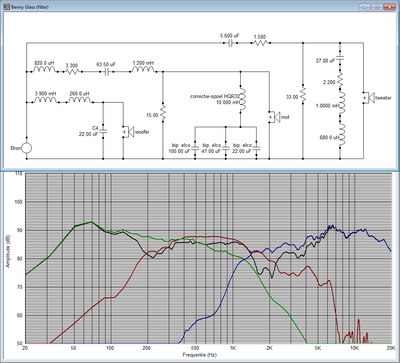400x363 pixels.
Task: Click the 'Amplitude (dB)' axis title
Action: point(8,252)
